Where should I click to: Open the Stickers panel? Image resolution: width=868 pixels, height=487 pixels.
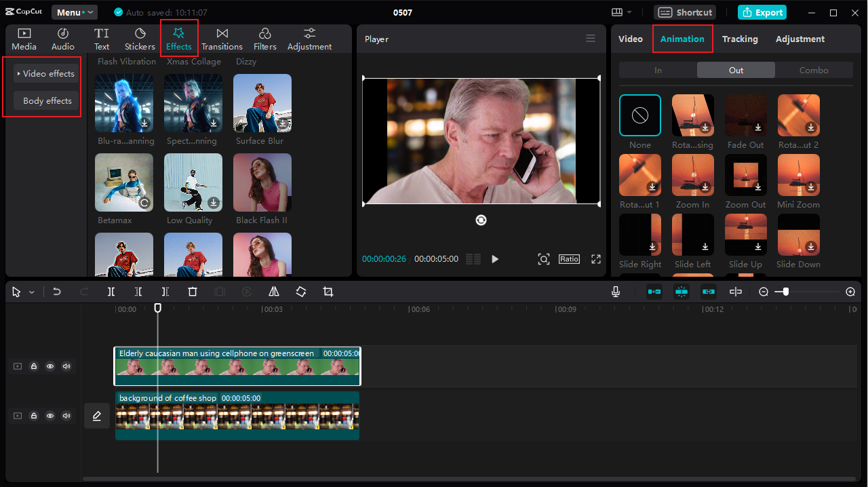pos(140,39)
